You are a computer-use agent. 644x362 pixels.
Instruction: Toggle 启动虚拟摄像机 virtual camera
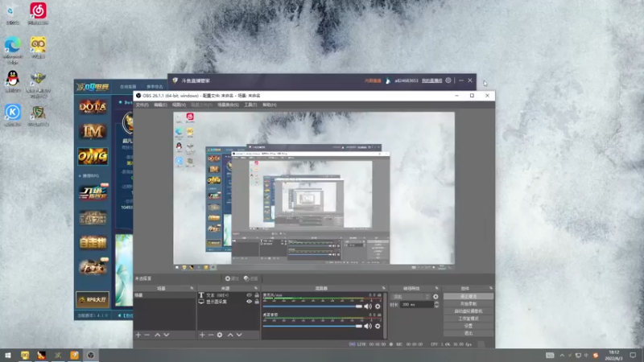click(469, 311)
